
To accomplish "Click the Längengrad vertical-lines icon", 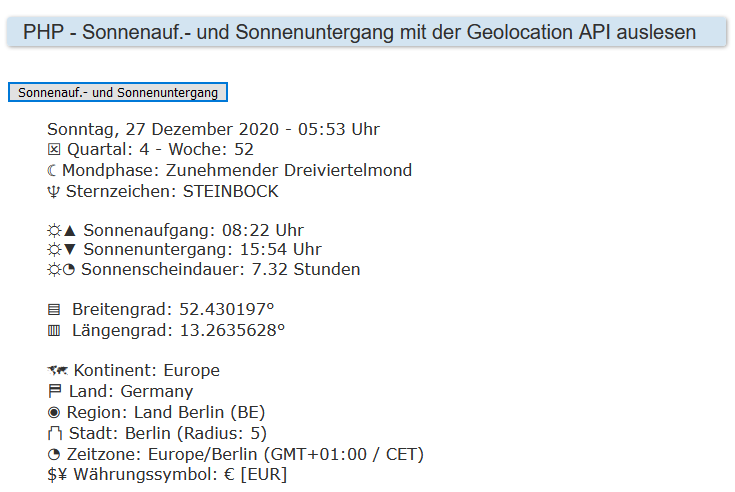I will tap(54, 330).
